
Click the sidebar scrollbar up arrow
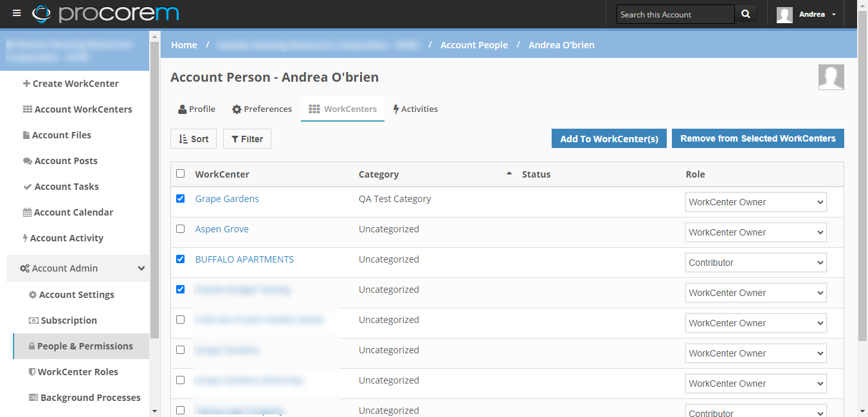pyautogui.click(x=154, y=35)
